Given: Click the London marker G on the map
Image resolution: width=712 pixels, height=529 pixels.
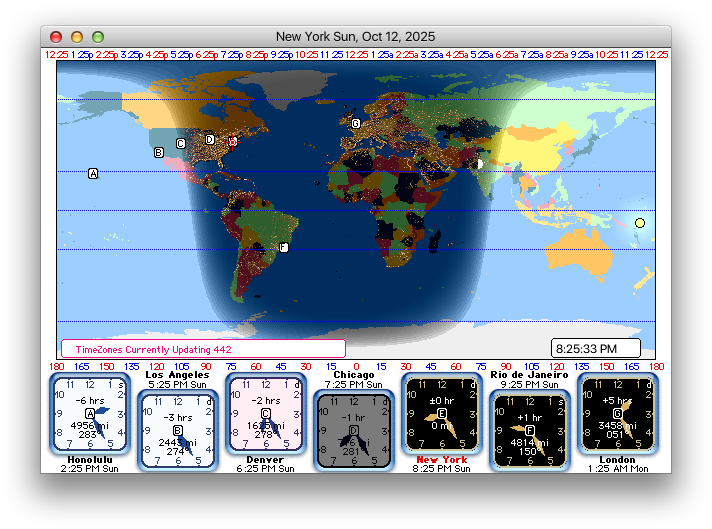Looking at the screenshot, I should pyautogui.click(x=355, y=124).
